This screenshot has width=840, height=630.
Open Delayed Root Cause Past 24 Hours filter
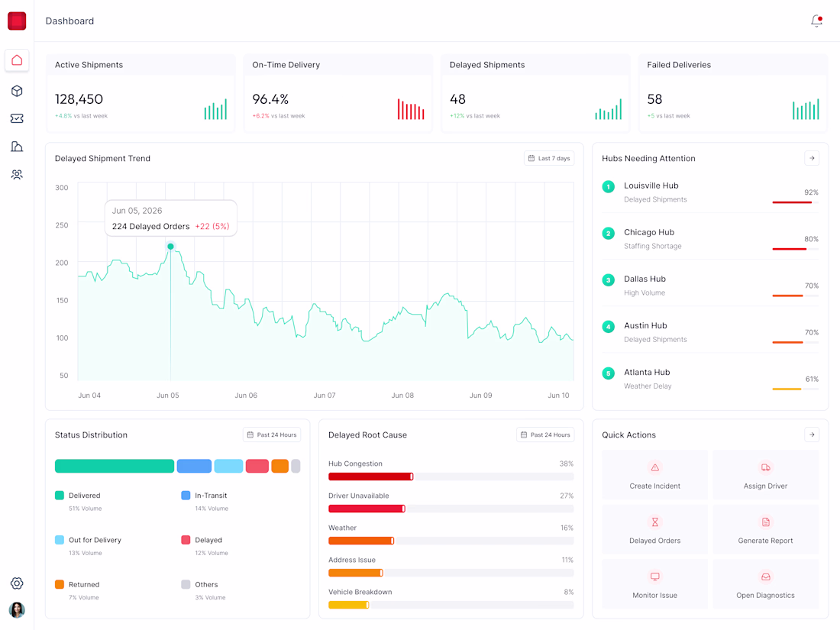point(545,435)
